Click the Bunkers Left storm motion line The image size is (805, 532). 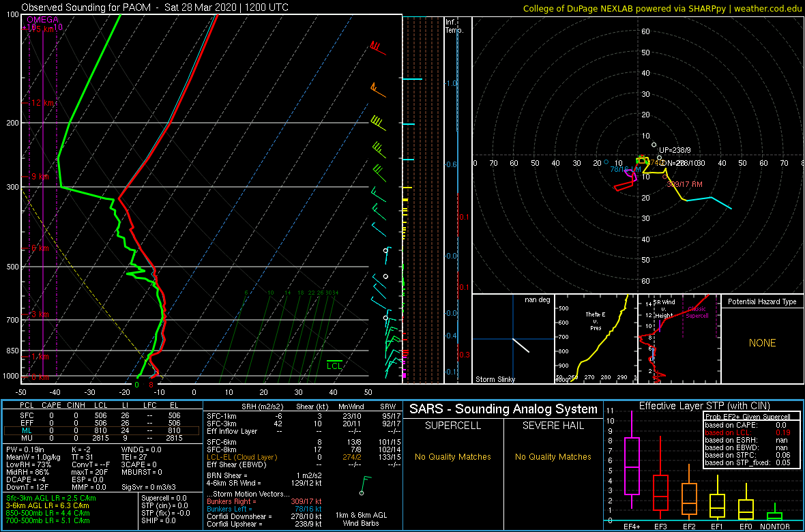(x=264, y=508)
